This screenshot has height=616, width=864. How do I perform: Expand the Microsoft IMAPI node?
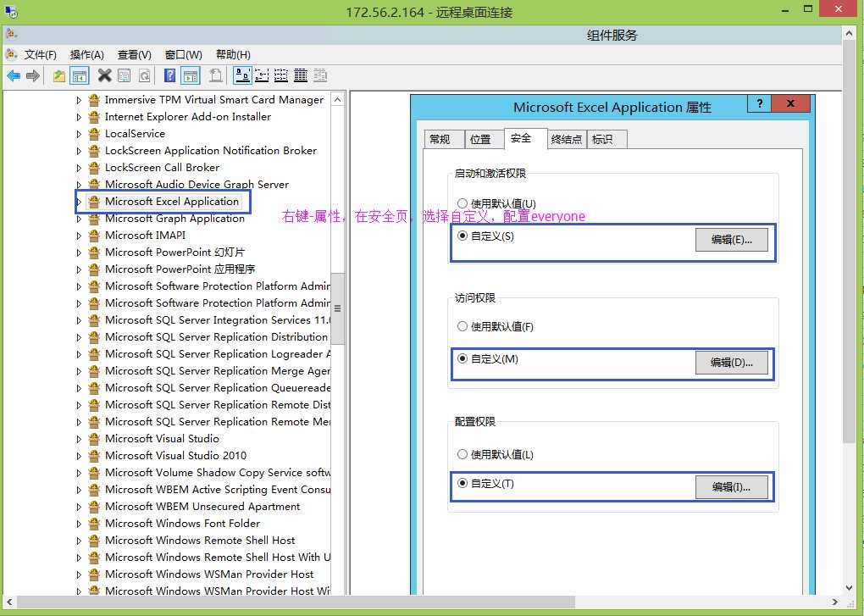(79, 236)
